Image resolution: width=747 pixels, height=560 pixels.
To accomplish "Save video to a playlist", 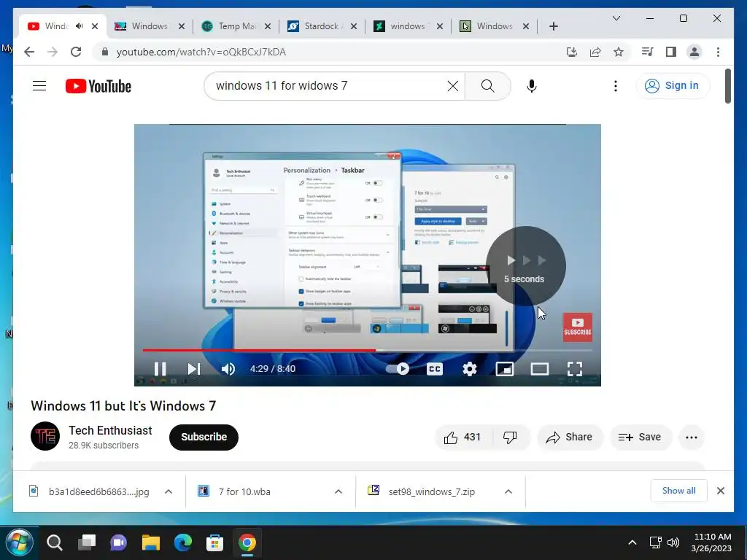I will [x=640, y=437].
